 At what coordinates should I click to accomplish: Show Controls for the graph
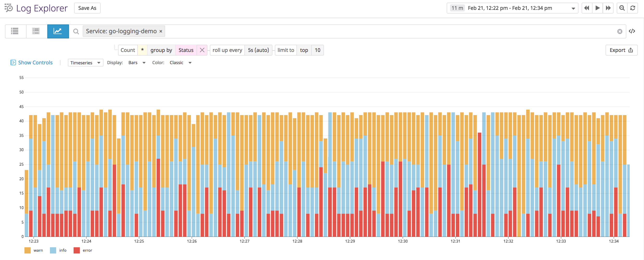pyautogui.click(x=31, y=63)
